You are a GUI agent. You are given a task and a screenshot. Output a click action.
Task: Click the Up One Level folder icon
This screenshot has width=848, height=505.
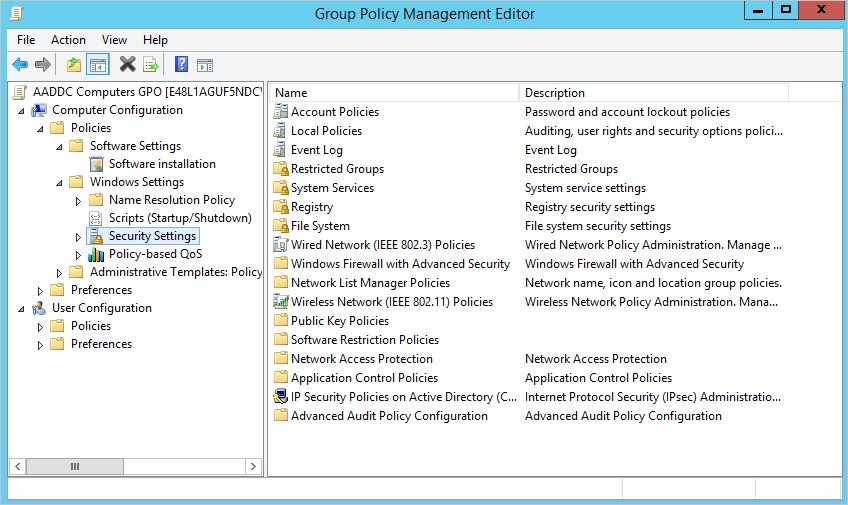pyautogui.click(x=73, y=65)
